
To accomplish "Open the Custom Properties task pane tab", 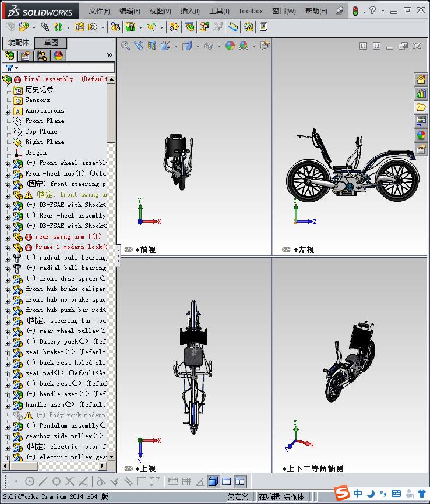I will (x=421, y=149).
